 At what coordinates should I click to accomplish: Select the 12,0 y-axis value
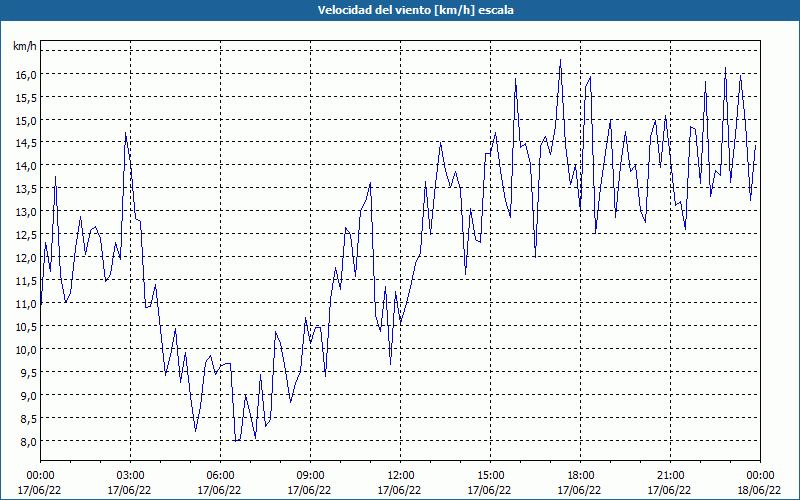(x=26, y=258)
